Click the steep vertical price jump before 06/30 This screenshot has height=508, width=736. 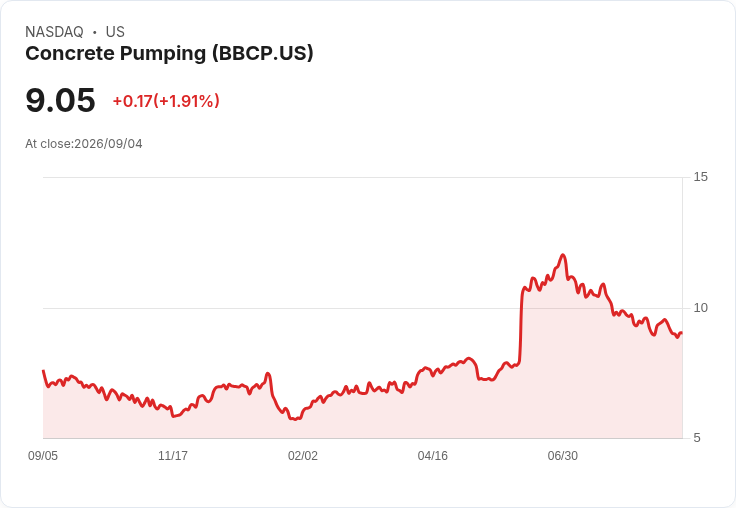pos(521,324)
